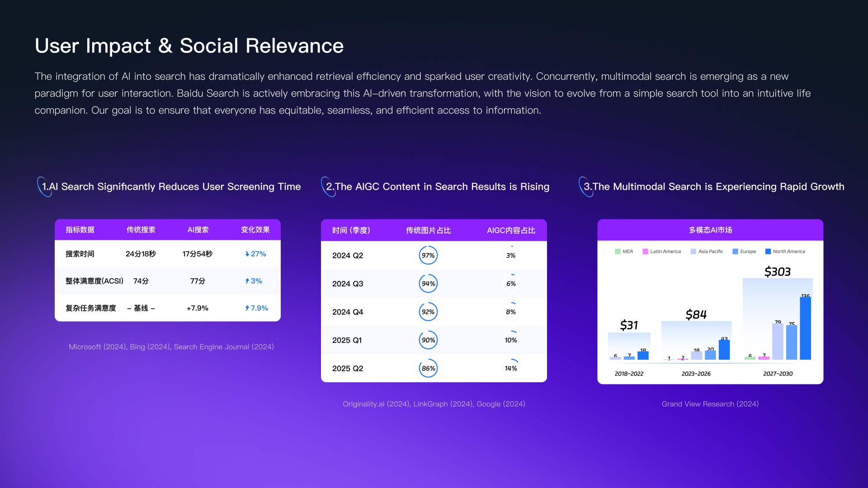Click the 6% AIGC ring for 2024 Q3
The image size is (868, 488).
tap(511, 284)
